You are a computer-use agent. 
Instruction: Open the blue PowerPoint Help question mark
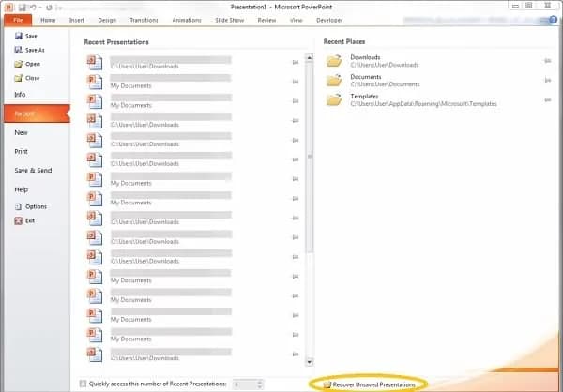pos(554,20)
